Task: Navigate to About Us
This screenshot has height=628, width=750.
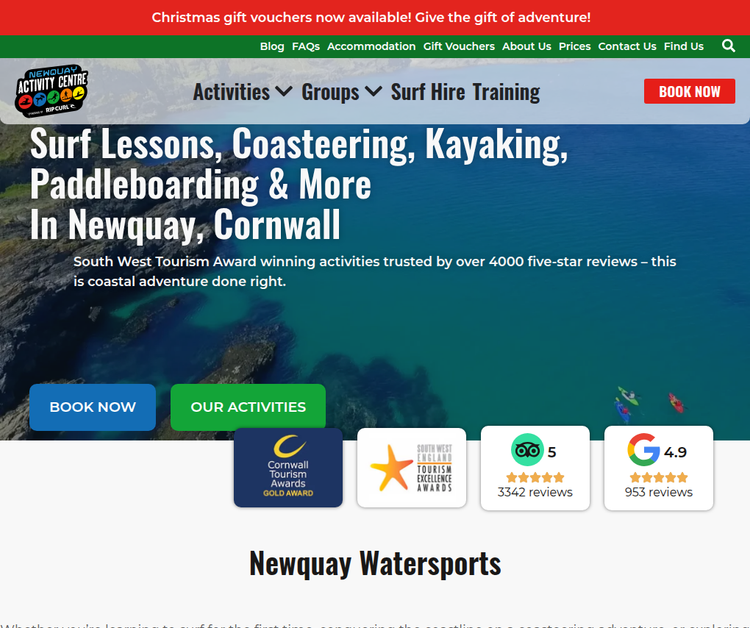Action: (x=526, y=46)
